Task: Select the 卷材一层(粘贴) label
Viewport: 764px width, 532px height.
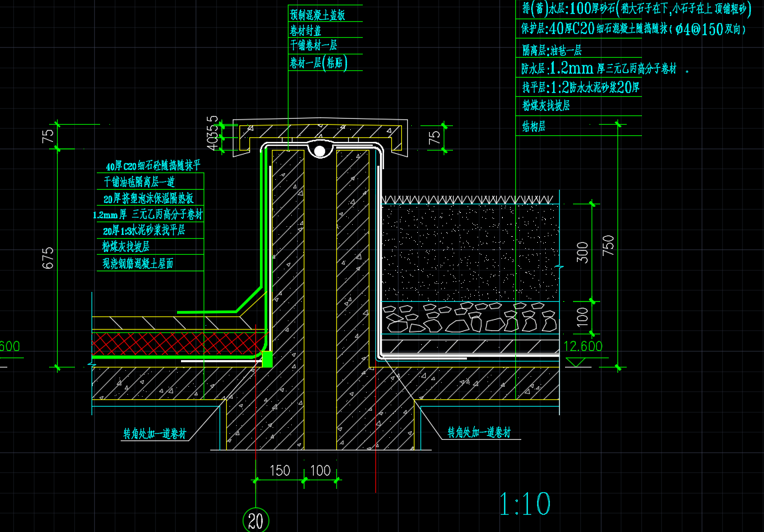Action: [x=318, y=63]
